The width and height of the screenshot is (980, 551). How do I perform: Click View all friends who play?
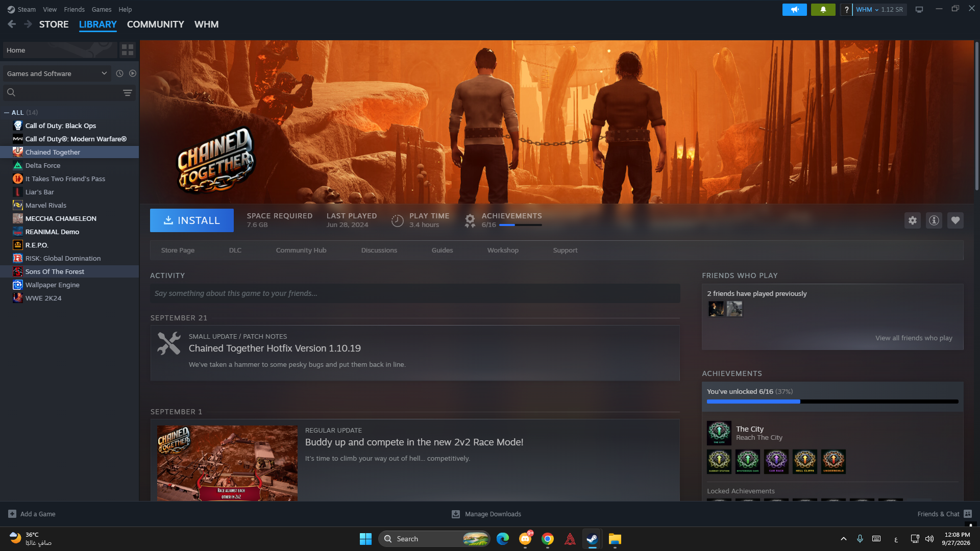pyautogui.click(x=914, y=338)
